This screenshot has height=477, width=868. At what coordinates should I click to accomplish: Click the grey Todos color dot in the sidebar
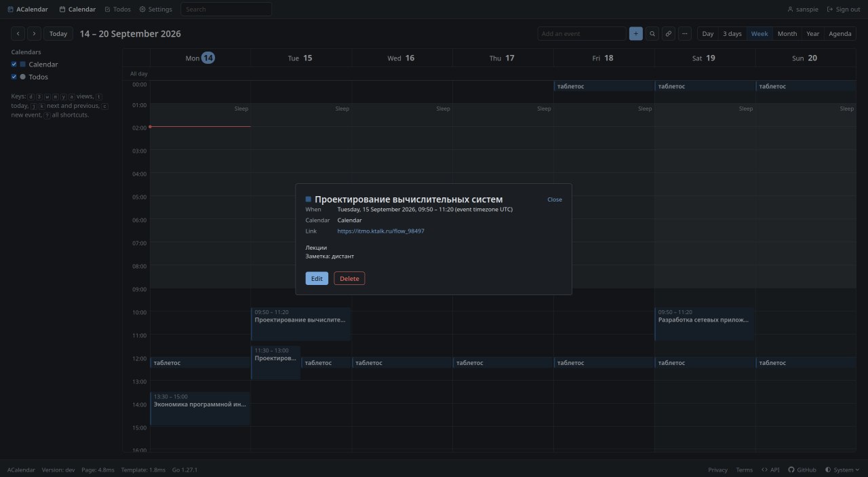coord(23,77)
